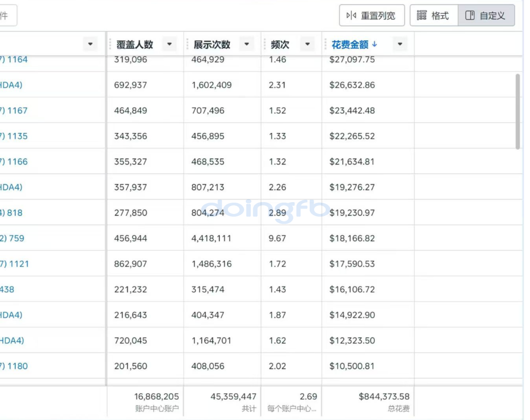The height and width of the screenshot is (420, 530).
Task: Click the vertical scrollbar of the table
Action: tap(518, 111)
